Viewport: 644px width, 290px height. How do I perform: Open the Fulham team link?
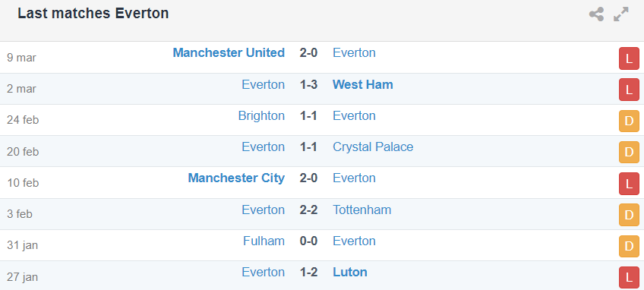264,241
